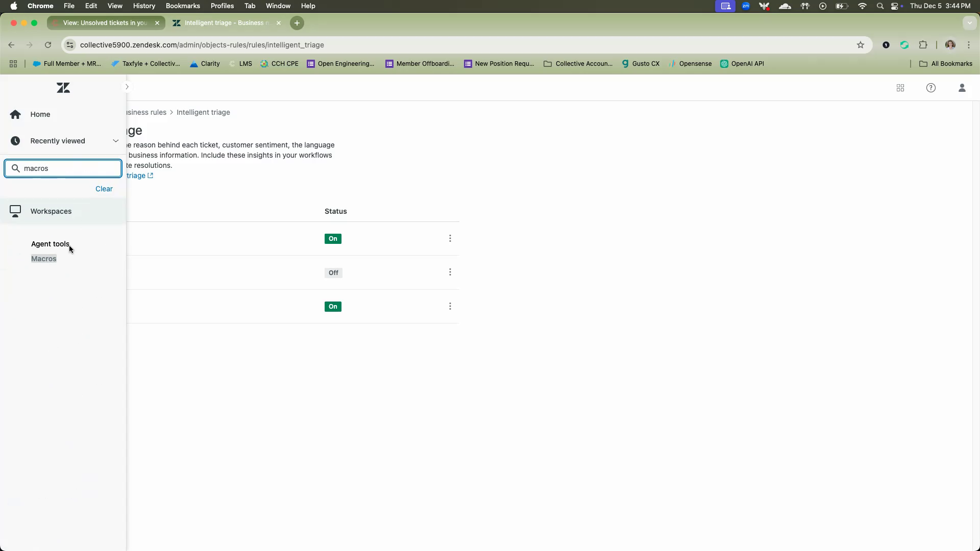Open the help question mark icon
Image resolution: width=980 pixels, height=551 pixels.
click(x=931, y=88)
